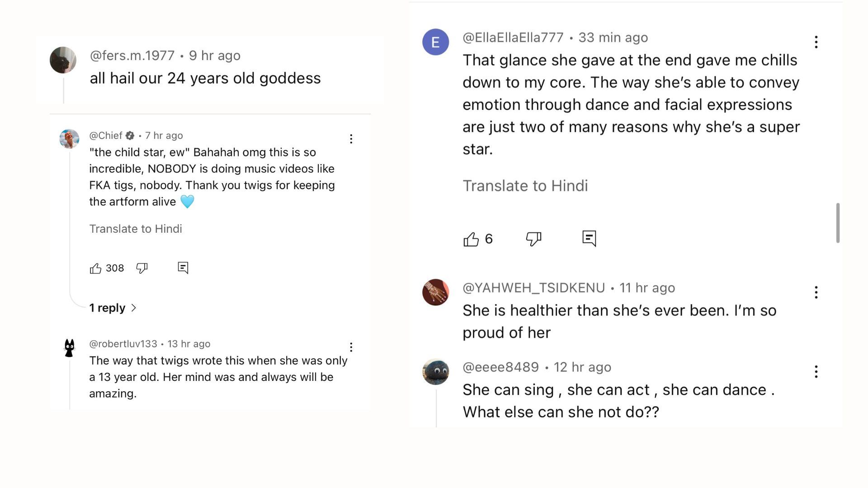The width and height of the screenshot is (868, 488).
Task: Dislike the @Chief comment
Action: coord(142,268)
